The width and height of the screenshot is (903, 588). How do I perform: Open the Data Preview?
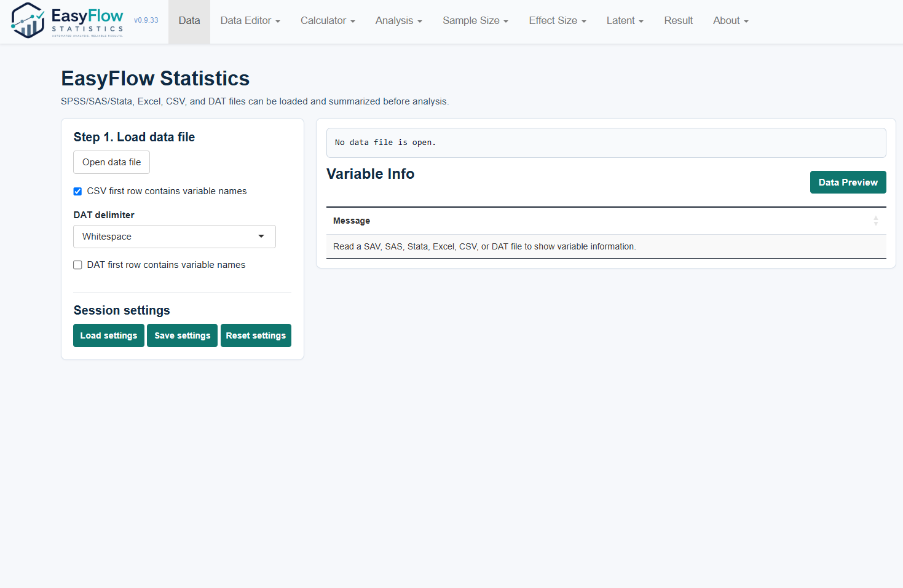[x=848, y=182]
